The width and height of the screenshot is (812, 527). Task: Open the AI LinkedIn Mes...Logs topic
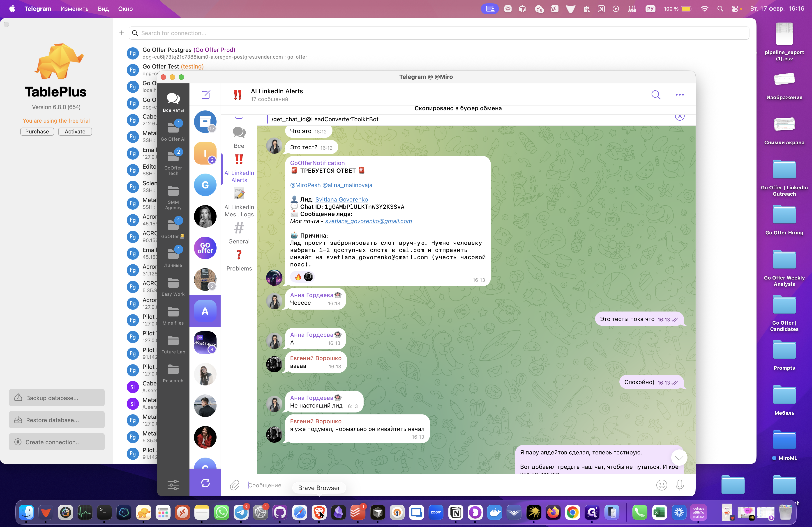tap(239, 203)
